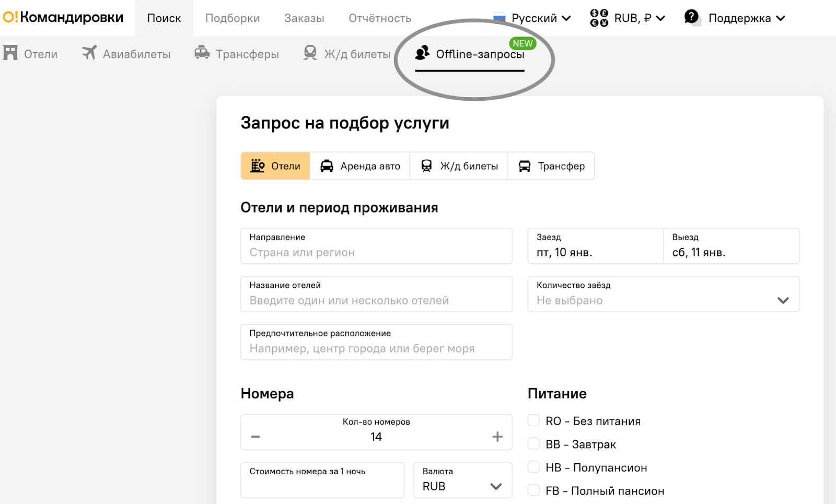This screenshot has height=504, width=836.
Task: Click the Название отелей input field
Action: coord(376,294)
